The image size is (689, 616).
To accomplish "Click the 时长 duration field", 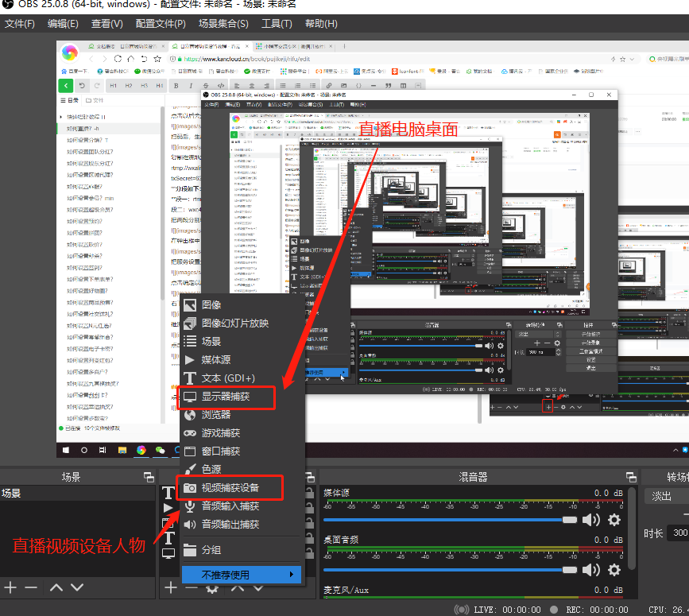I will tap(678, 533).
